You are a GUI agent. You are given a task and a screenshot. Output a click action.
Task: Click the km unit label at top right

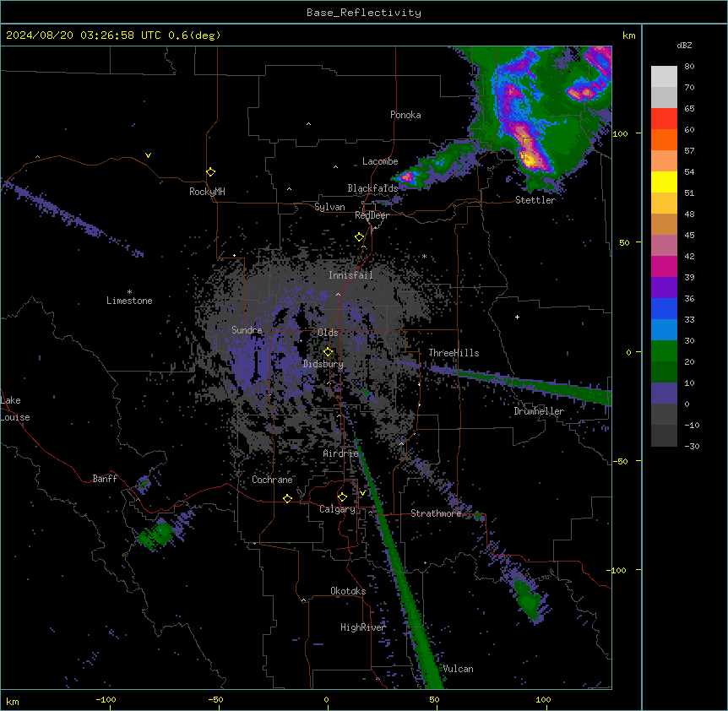click(x=628, y=35)
